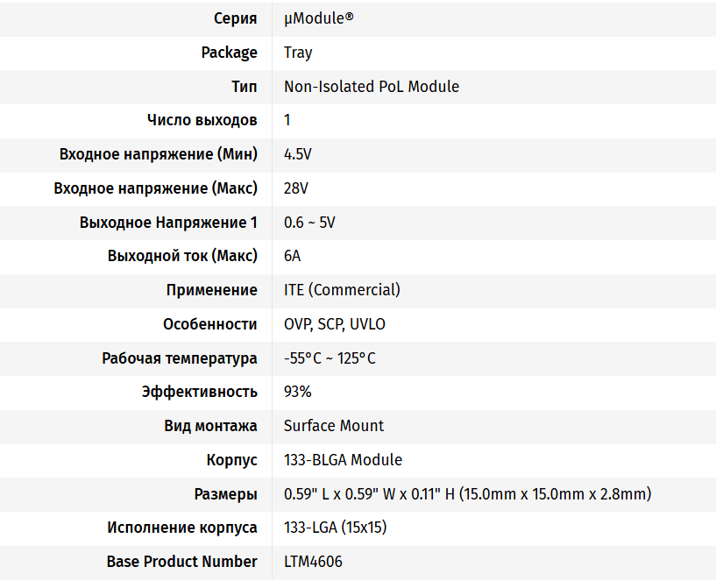Select the 28V maximum input voltage
Screen dimensions: 716x588
[x=296, y=188]
